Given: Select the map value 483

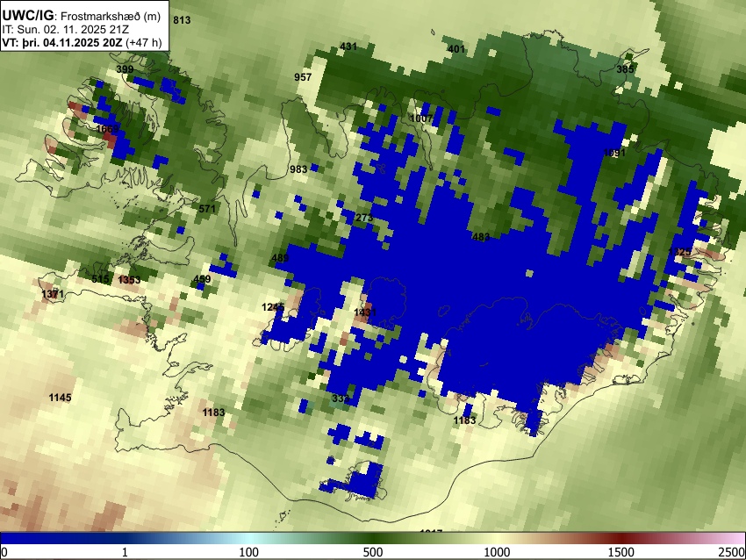Looking at the screenshot, I should 481,237.
